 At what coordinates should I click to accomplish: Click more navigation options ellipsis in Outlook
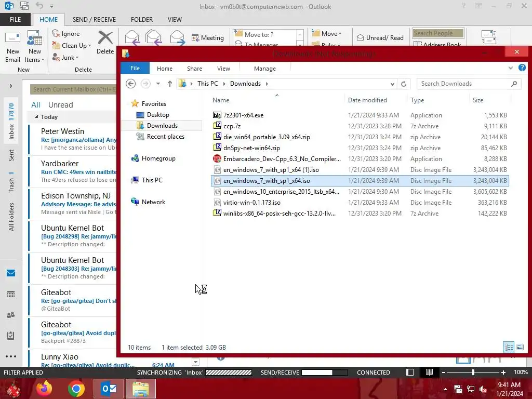click(x=11, y=356)
